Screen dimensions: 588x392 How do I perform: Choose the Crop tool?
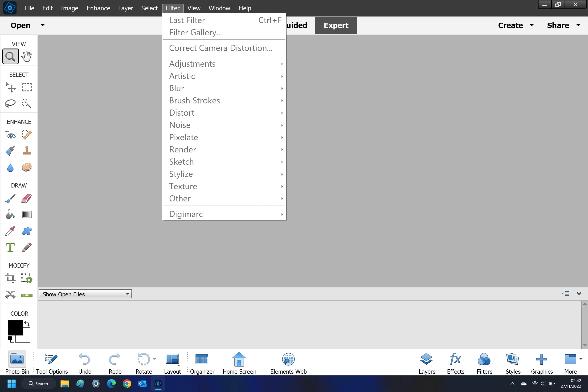point(10,278)
